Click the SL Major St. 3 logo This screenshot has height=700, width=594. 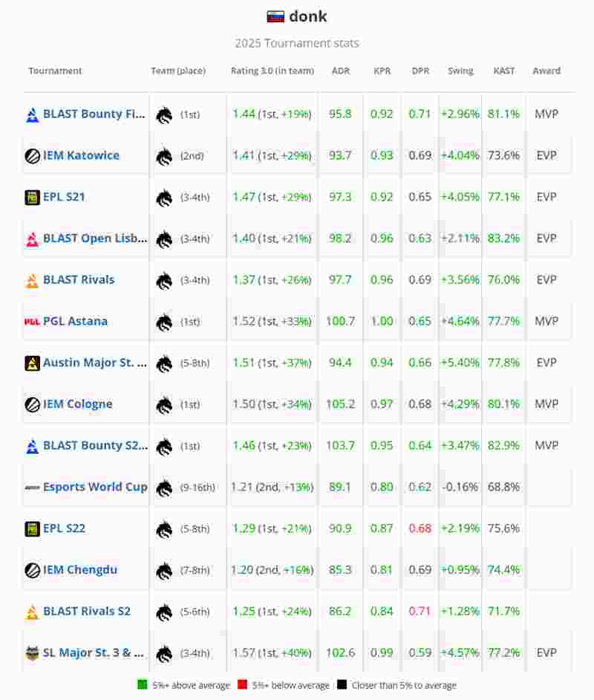32,653
